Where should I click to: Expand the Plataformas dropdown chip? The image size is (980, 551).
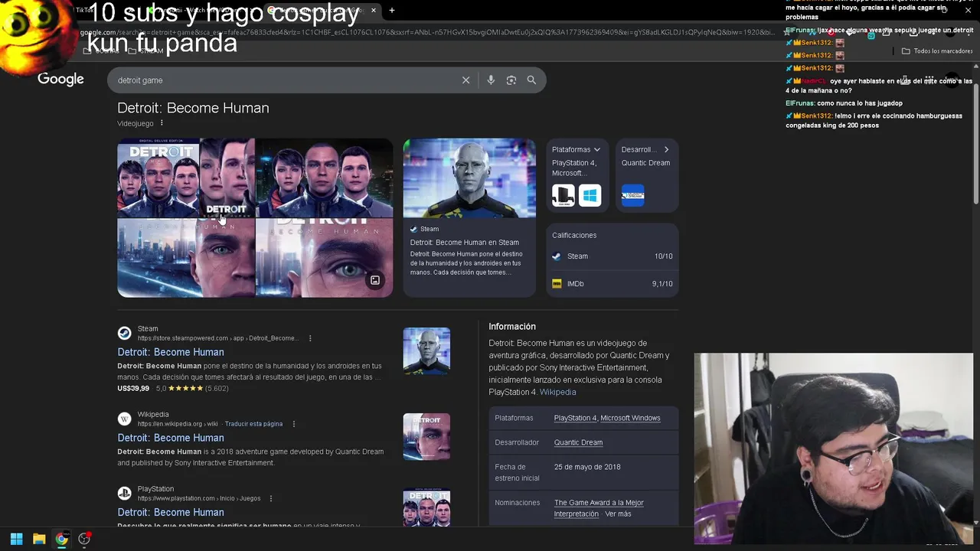576,150
